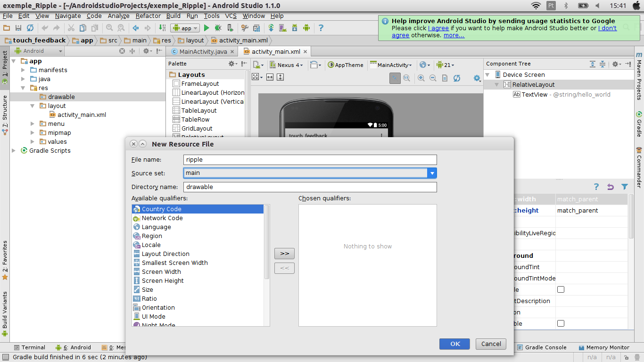This screenshot has height=362, width=644.
Task: Click the Debug bug icon
Action: click(218, 28)
